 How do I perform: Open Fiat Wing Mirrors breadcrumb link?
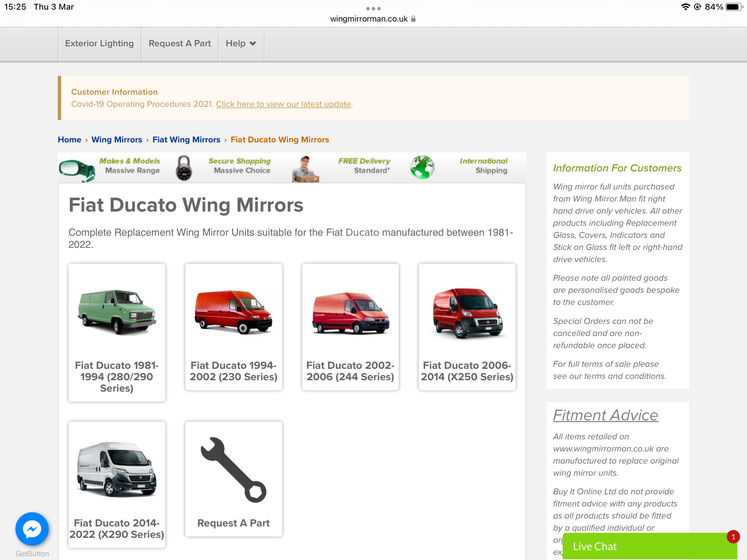(186, 140)
